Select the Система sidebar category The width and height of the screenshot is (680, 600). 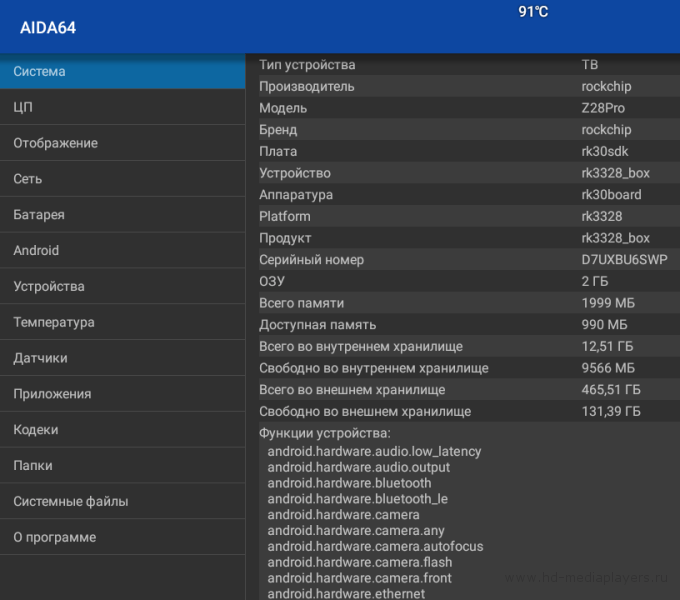pyautogui.click(x=122, y=72)
